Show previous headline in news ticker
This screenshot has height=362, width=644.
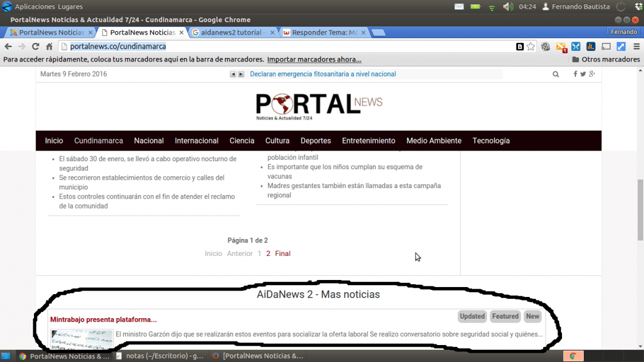[233, 74]
